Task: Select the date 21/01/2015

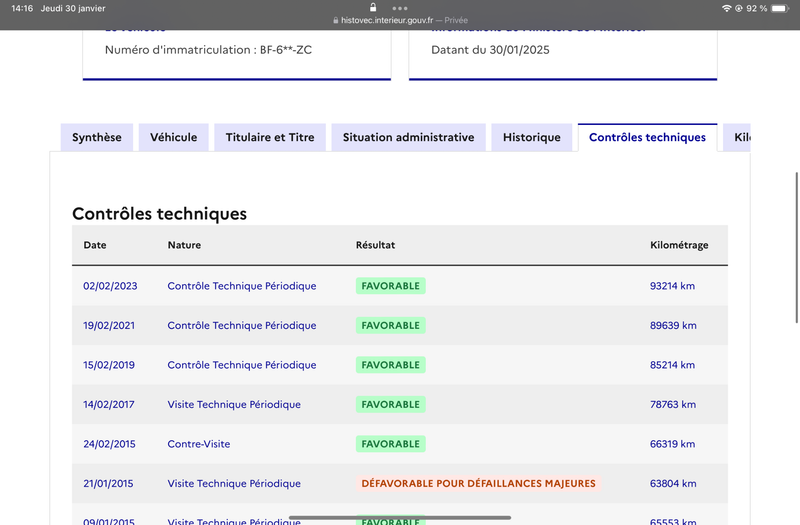Action: pos(108,484)
